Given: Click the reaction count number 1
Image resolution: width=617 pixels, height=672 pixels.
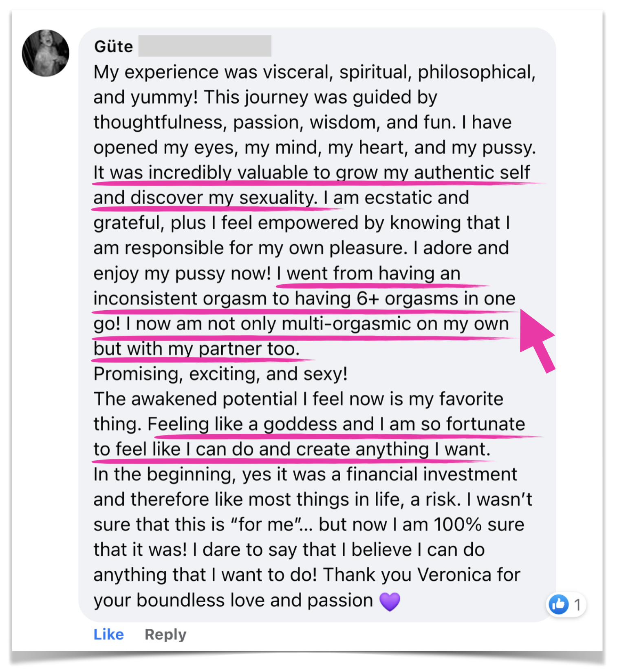Looking at the screenshot, I should (577, 605).
